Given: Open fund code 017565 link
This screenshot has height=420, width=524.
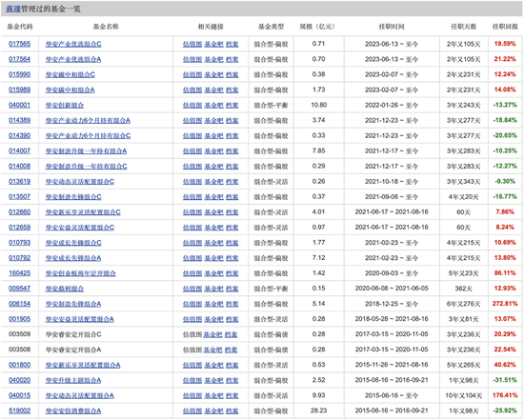Looking at the screenshot, I should tap(19, 44).
